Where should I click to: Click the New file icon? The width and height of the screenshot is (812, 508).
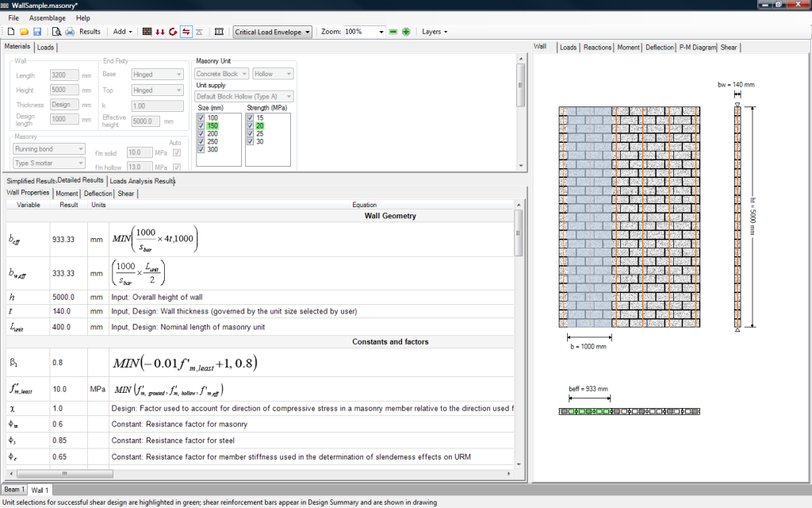pos(11,32)
